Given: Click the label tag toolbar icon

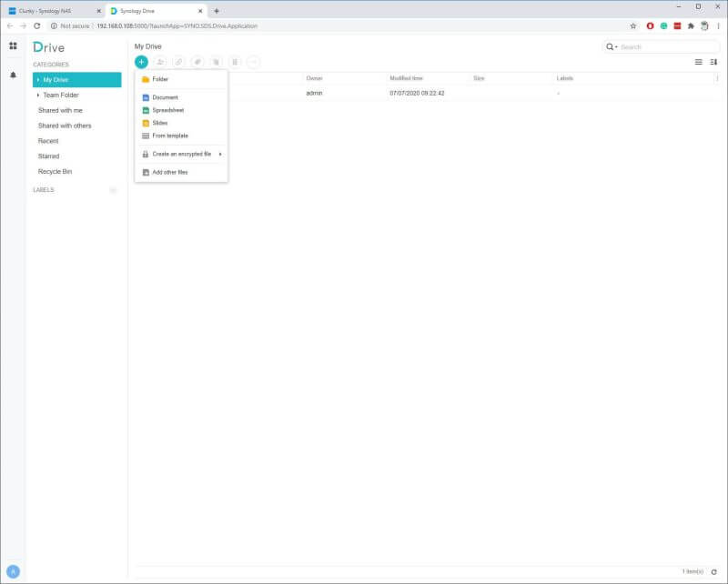Looking at the screenshot, I should pyautogui.click(x=197, y=62).
